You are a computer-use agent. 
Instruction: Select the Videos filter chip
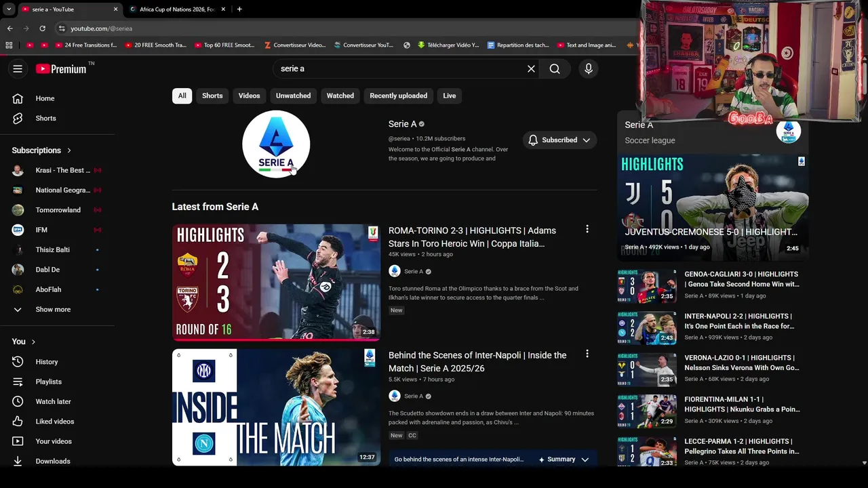[x=249, y=96]
